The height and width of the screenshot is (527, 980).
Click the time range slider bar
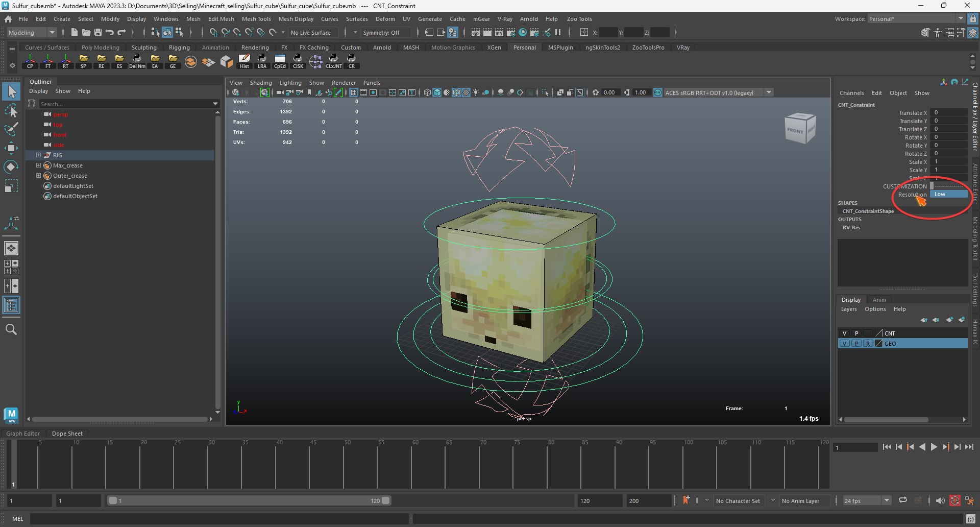tap(249, 500)
